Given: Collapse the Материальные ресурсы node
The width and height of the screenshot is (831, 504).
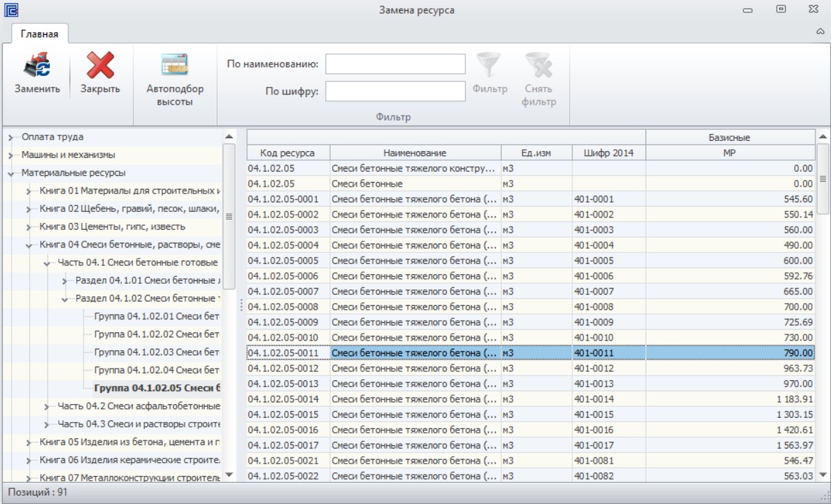Looking at the screenshot, I should tap(11, 174).
